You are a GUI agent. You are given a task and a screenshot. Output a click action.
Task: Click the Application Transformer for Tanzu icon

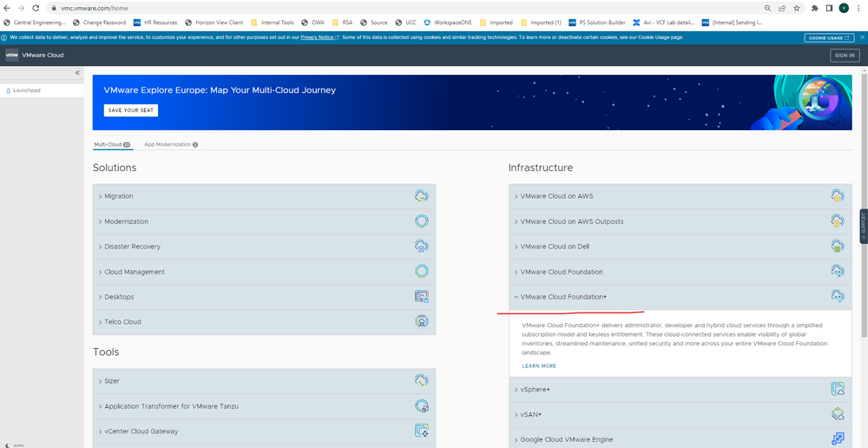click(x=422, y=406)
